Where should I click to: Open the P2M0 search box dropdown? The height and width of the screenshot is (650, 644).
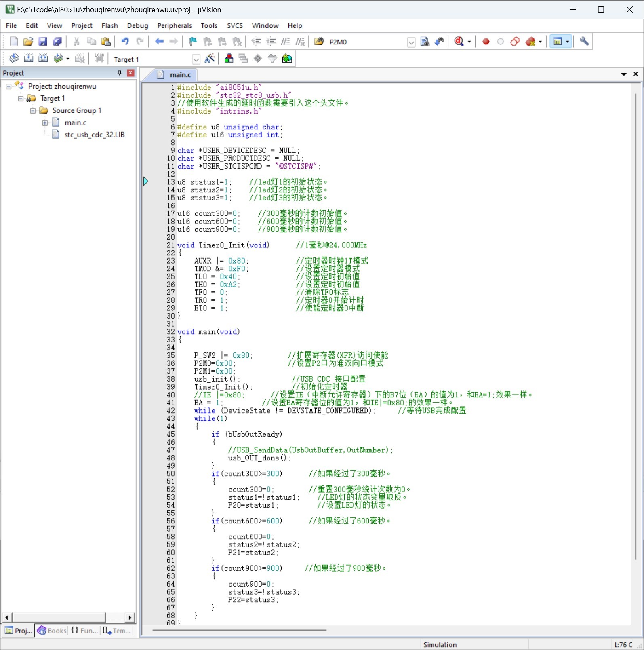click(x=411, y=42)
